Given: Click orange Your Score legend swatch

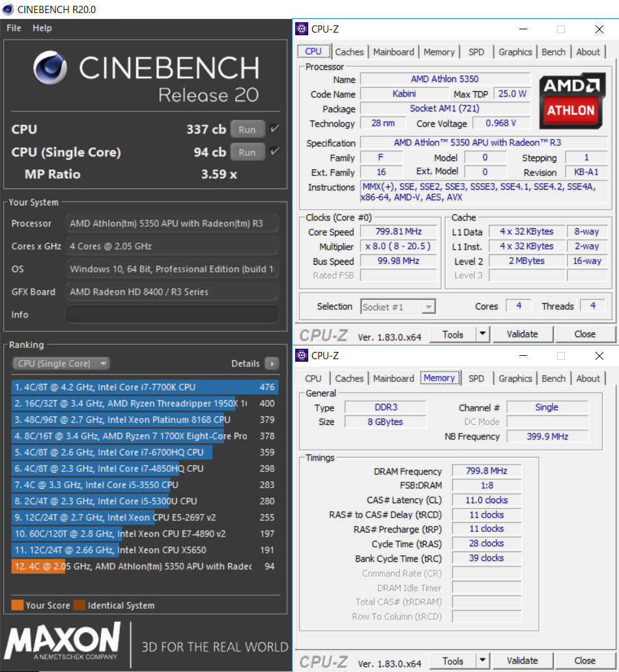Looking at the screenshot, I should pos(17,605).
